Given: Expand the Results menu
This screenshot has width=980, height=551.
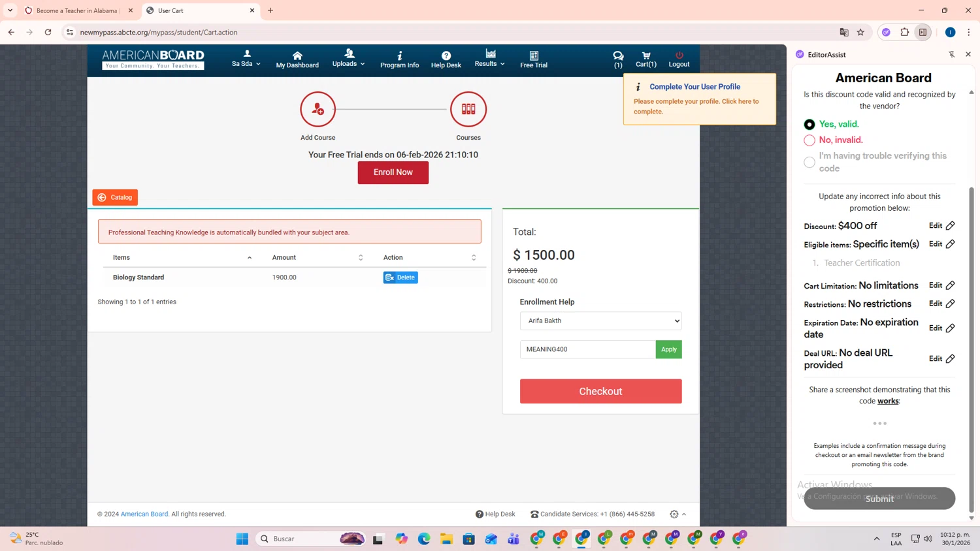Looking at the screenshot, I should click(x=489, y=59).
